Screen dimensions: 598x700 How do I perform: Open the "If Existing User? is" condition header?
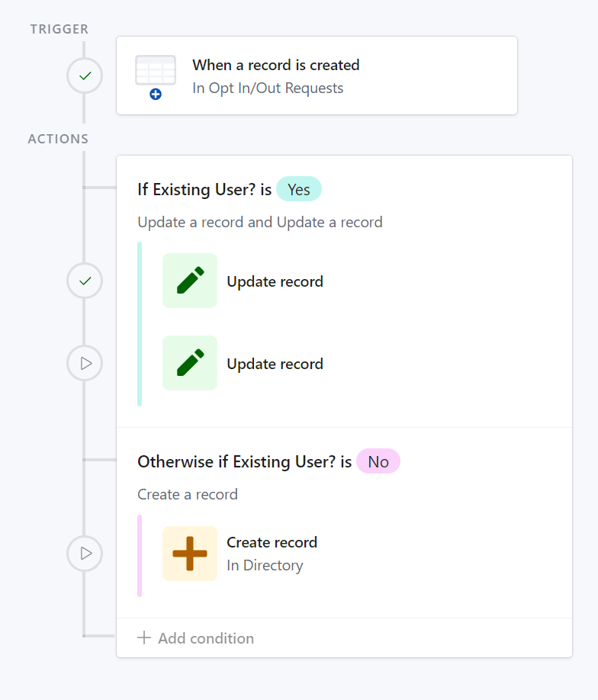[x=204, y=190]
